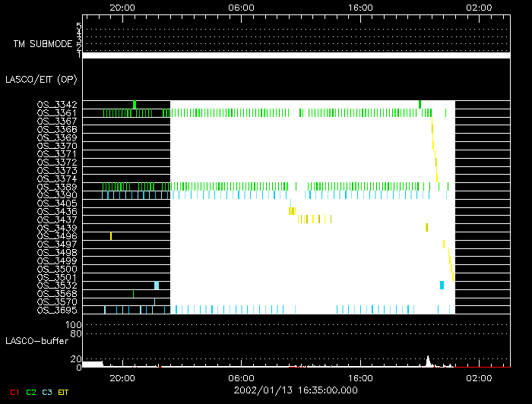This screenshot has height=404, width=532.
Task: Click the white TM SUBMODE level 1 bar
Action: (x=296, y=55)
